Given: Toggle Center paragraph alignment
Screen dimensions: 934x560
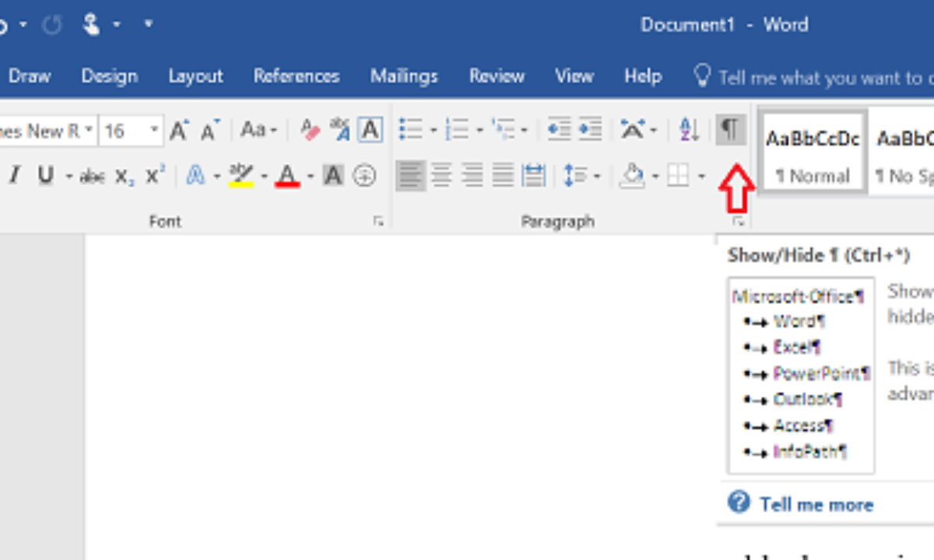Looking at the screenshot, I should tap(441, 177).
